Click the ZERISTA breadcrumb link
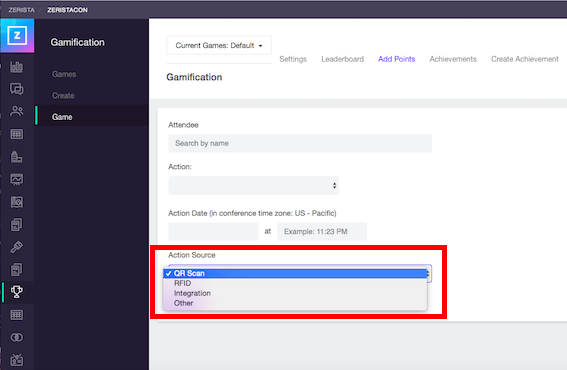Image resolution: width=567 pixels, height=370 pixels. click(x=22, y=10)
